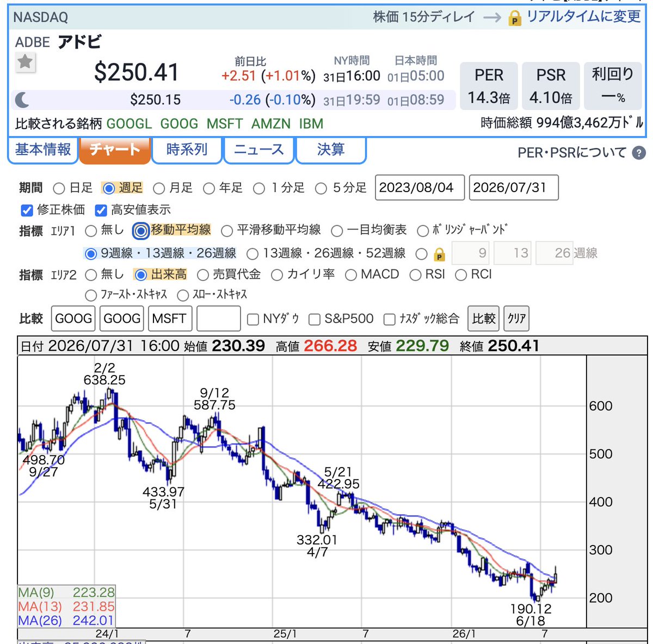The image size is (653, 644).
Task: Open リアルタイムに変更 link
Action: click(583, 17)
